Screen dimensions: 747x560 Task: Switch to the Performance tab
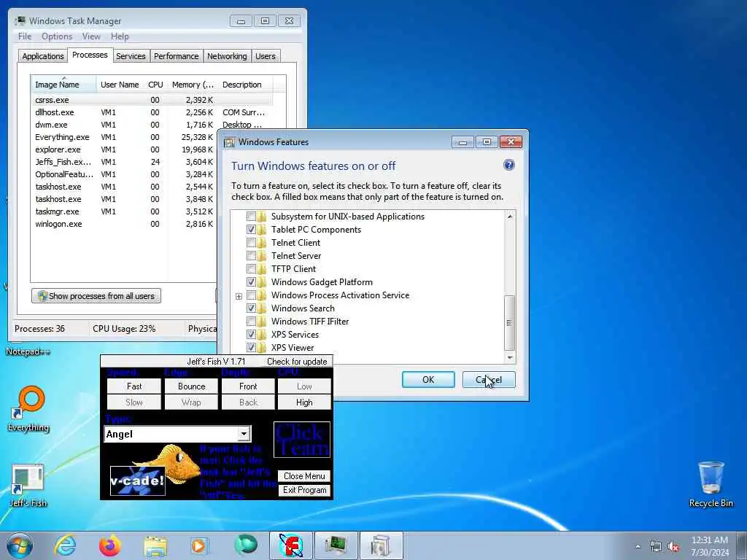click(x=177, y=56)
